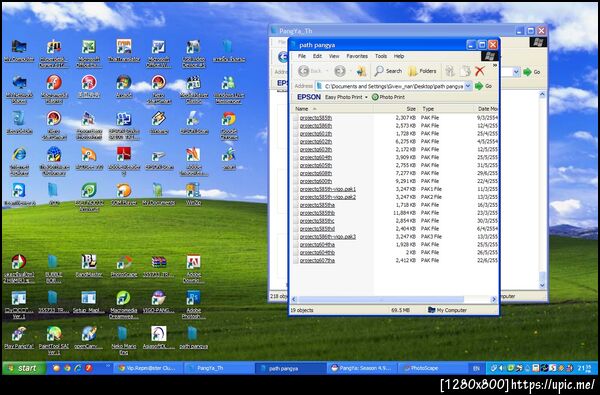Go up one folder level in path pangya
Viewport: 600px width, 395px height.
click(x=361, y=71)
